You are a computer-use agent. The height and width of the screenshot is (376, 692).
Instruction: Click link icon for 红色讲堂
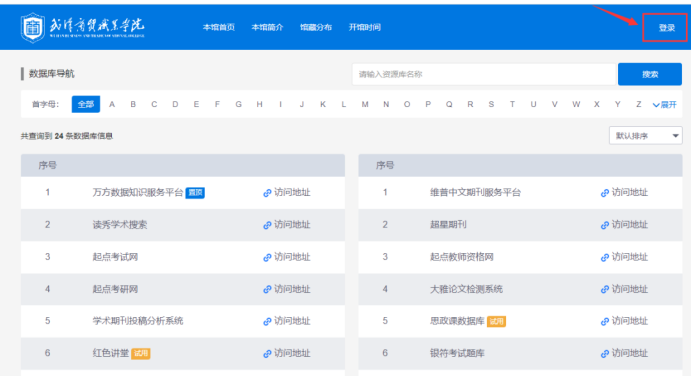[267, 353]
